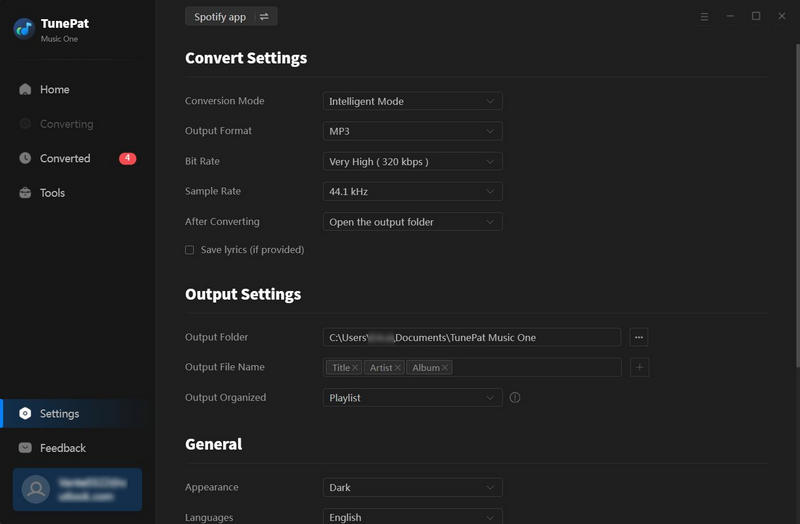Enable Save lyrics (if provided) checkbox
Screen dimensions: 800x524
pyautogui.click(x=189, y=249)
